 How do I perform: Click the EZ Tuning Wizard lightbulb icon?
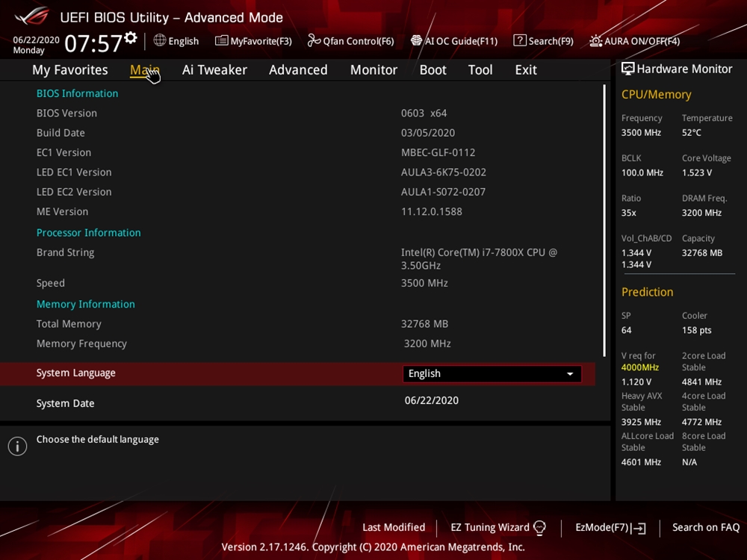coord(539,528)
